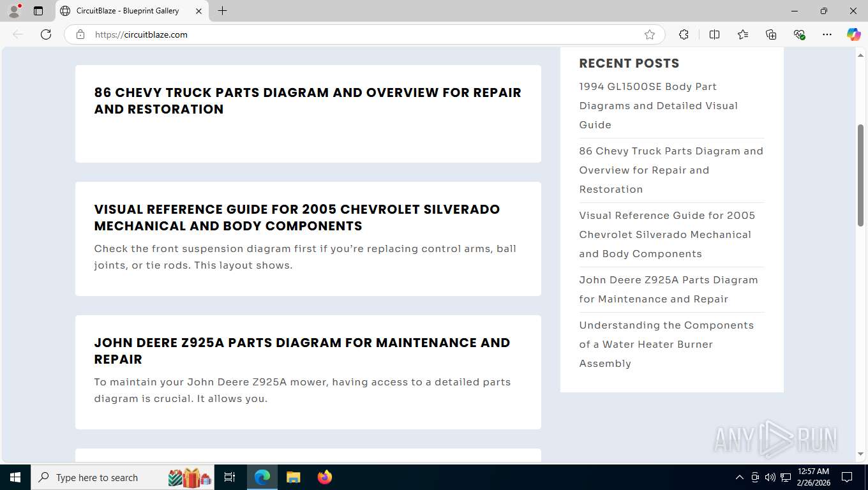Open John Deere Z925A Parts Diagram article heading
Viewport: 868px width, 490px height.
(x=302, y=351)
